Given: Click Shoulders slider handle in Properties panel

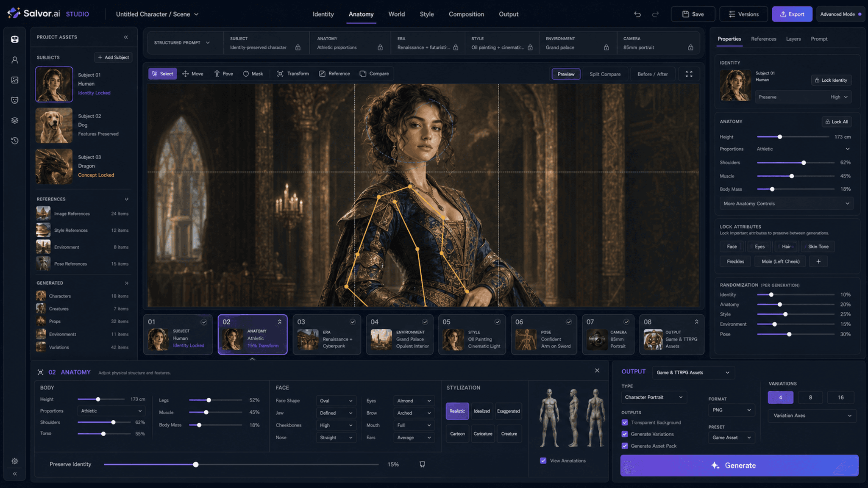Looking at the screenshot, I should click(x=804, y=163).
